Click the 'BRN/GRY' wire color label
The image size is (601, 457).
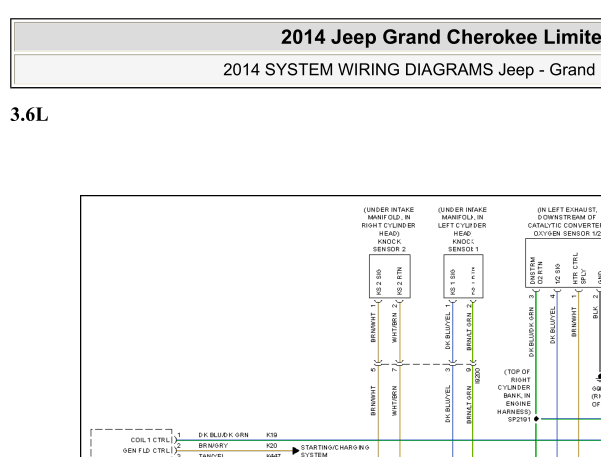pos(213,445)
